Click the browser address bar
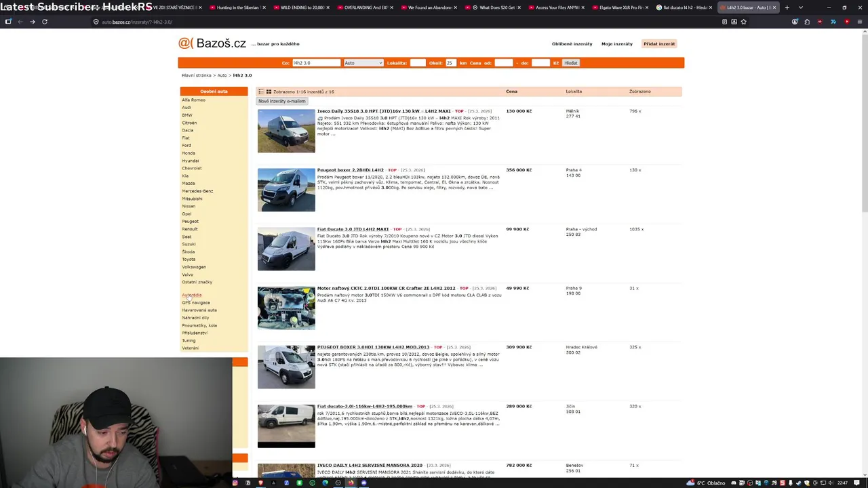Screen dimensions: 868x488 coord(407,22)
